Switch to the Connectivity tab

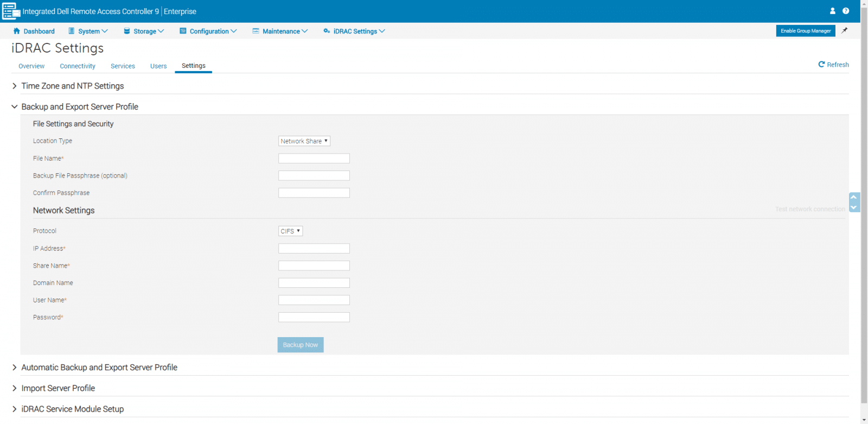78,66
